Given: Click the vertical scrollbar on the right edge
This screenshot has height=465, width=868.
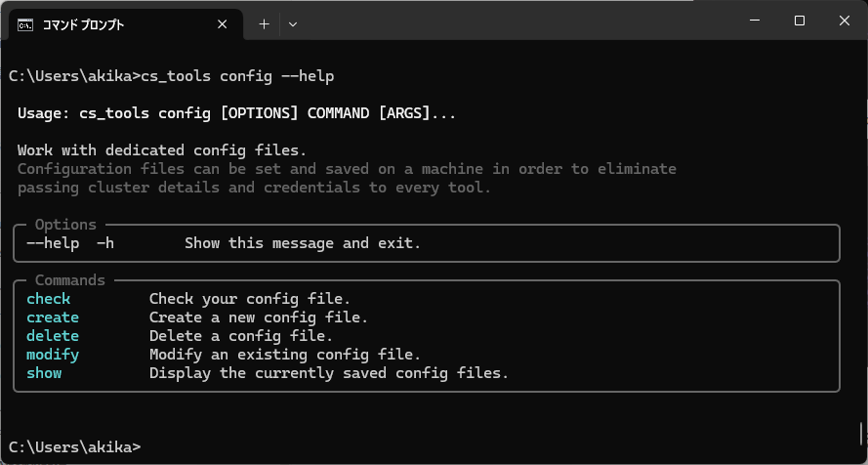Looking at the screenshot, I should click(x=861, y=433).
